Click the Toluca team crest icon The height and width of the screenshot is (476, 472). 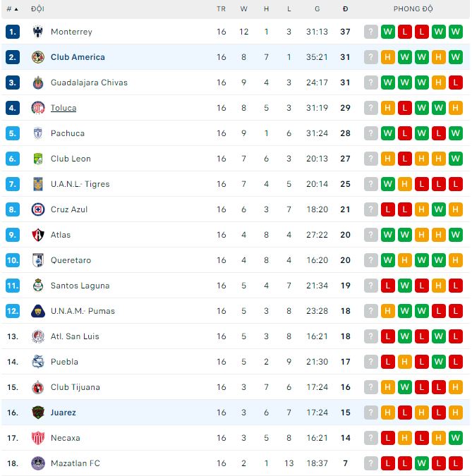pos(38,108)
